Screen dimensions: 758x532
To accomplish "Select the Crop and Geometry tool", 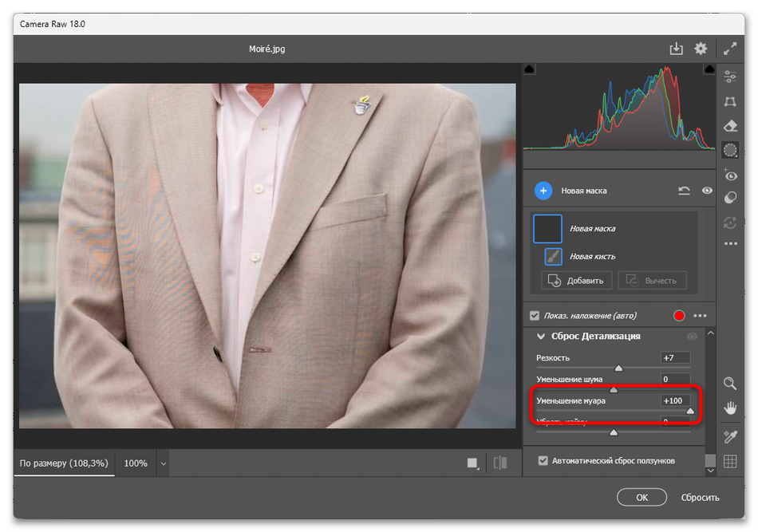I will pyautogui.click(x=730, y=101).
